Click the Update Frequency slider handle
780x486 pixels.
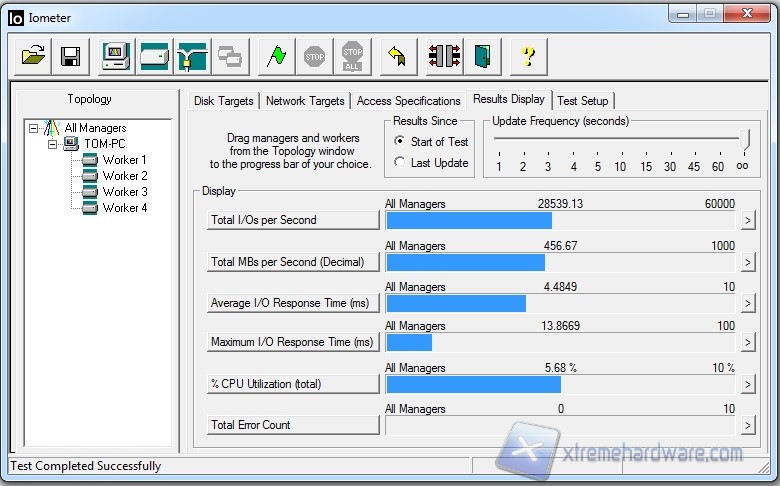coord(743,141)
